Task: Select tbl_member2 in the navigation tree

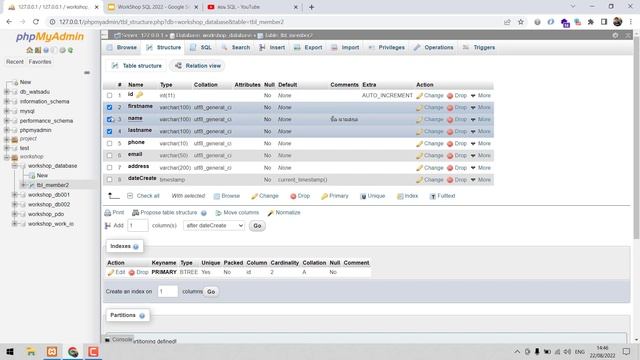Action: pyautogui.click(x=53, y=185)
